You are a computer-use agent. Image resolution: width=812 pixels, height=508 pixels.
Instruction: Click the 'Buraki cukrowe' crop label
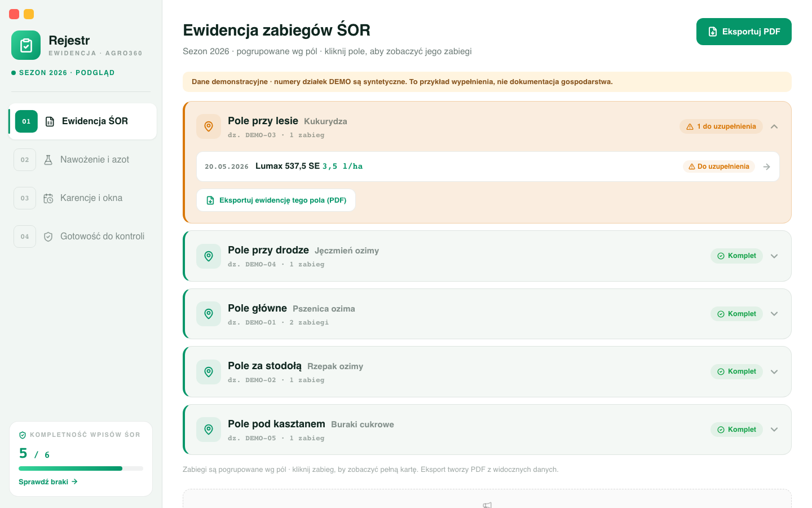[x=363, y=424]
